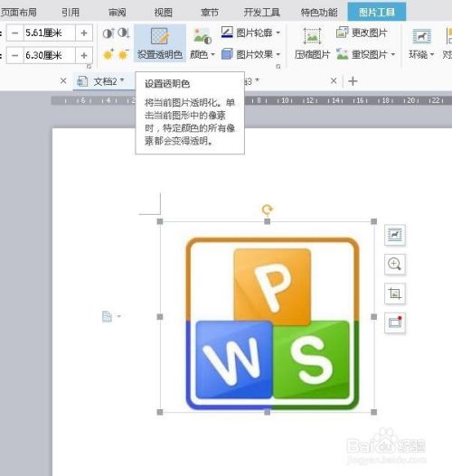Screen dimensions: 452x476
Task: Increase the 5.61厘米 height value
Action: click(84, 33)
